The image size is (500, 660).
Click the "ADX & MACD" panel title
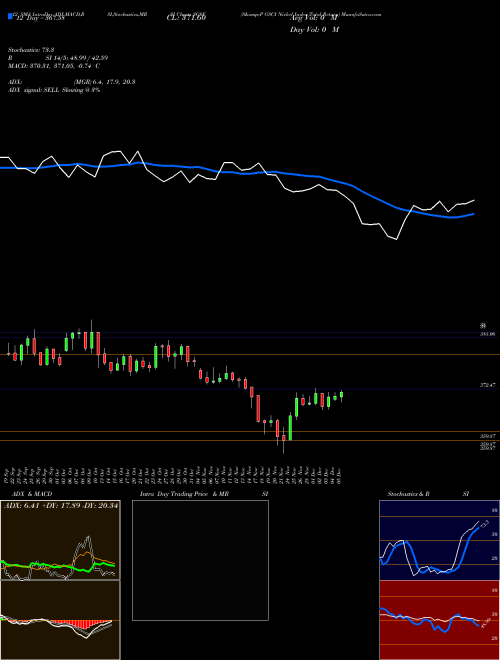32,494
